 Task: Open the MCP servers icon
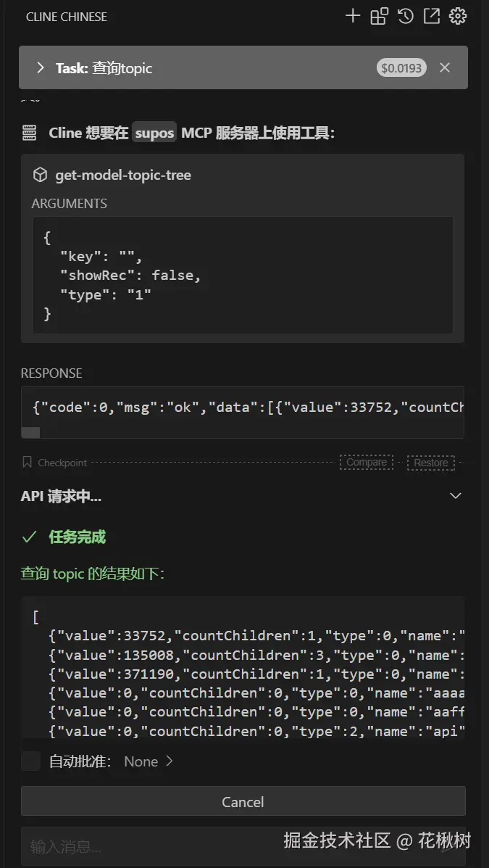point(380,16)
